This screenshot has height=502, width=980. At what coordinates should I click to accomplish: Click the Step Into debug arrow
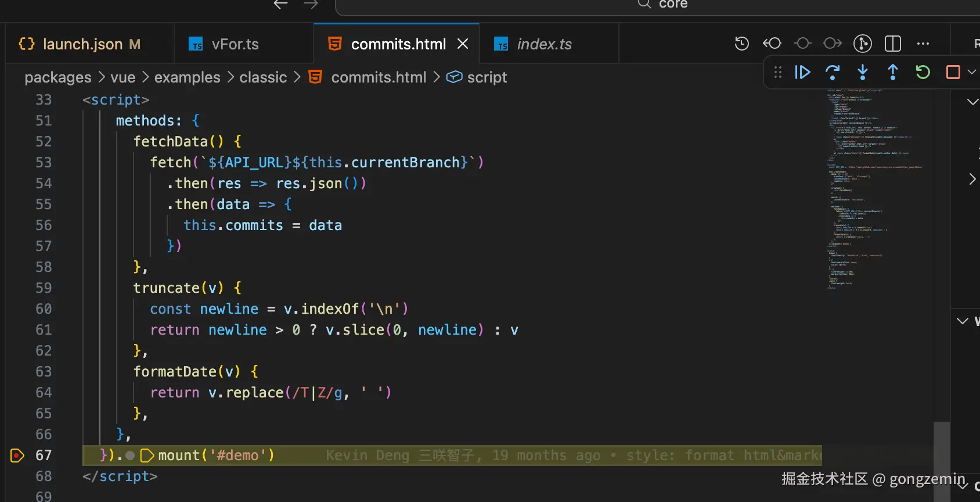863,73
